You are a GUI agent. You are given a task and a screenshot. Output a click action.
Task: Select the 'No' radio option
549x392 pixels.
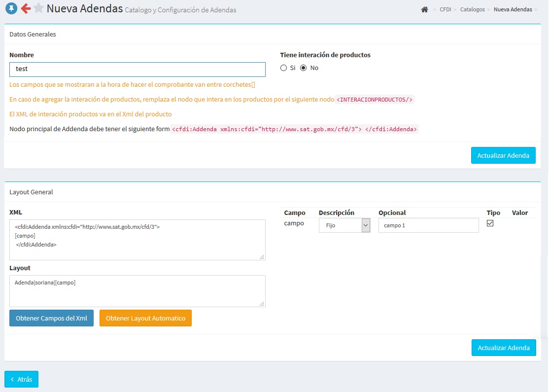coord(304,68)
